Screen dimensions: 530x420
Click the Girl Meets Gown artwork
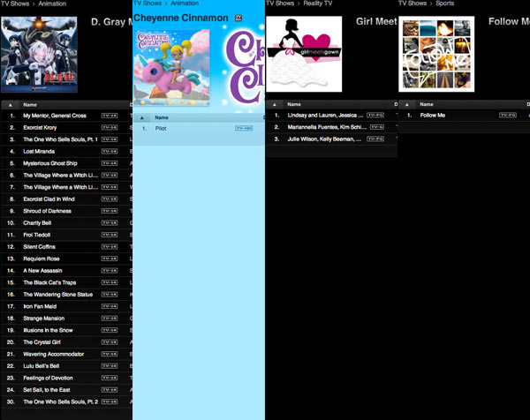(x=303, y=54)
